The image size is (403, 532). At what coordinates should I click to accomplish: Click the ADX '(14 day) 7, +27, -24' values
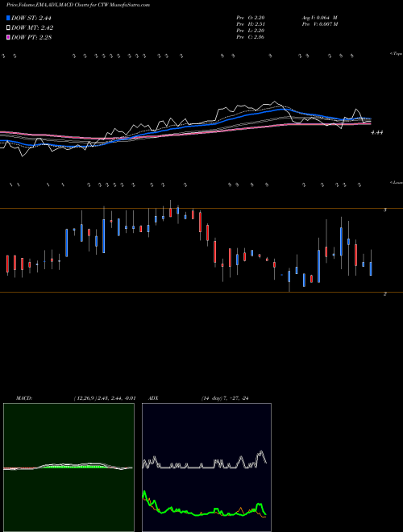click(225, 398)
